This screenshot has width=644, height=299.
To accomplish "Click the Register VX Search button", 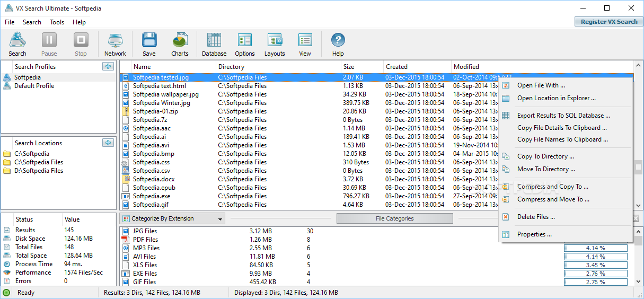I will (609, 22).
